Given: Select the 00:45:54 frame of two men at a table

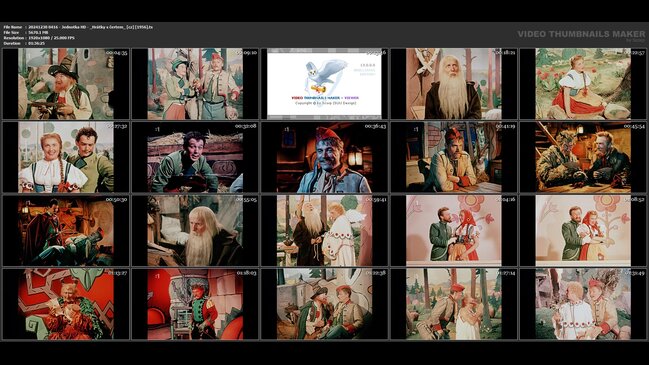Looking at the screenshot, I should tap(583, 157).
